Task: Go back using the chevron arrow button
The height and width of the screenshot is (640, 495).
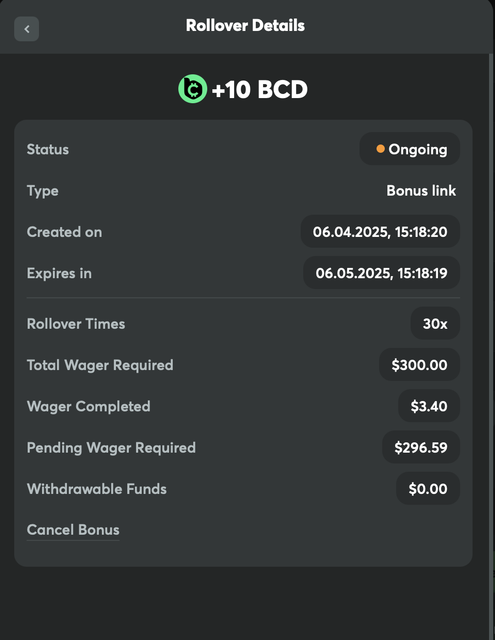Action: [x=27, y=29]
